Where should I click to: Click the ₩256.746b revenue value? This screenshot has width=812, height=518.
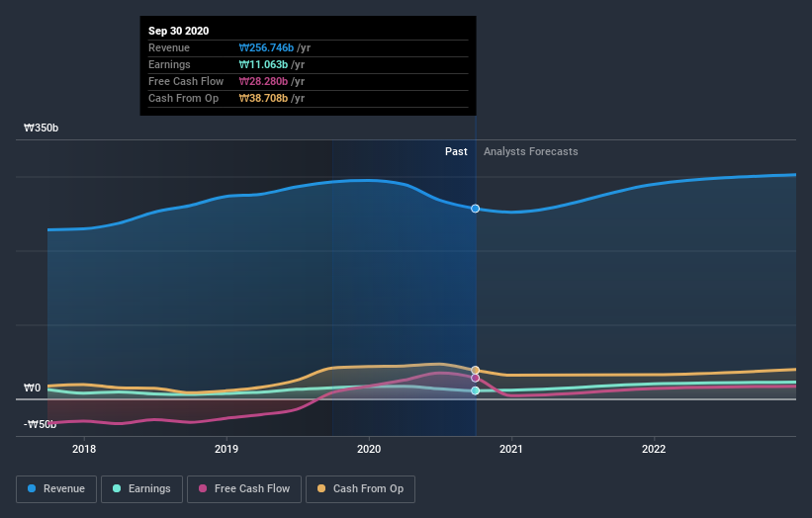266,47
